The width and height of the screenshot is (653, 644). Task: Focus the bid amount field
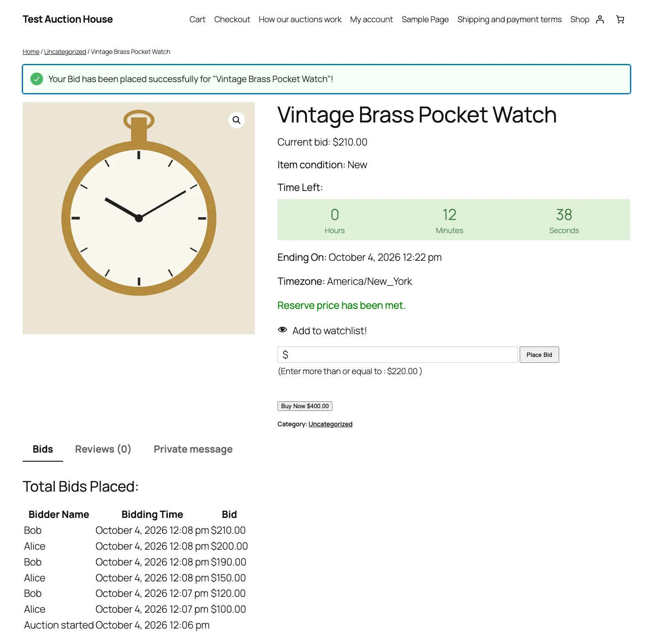[x=398, y=355]
